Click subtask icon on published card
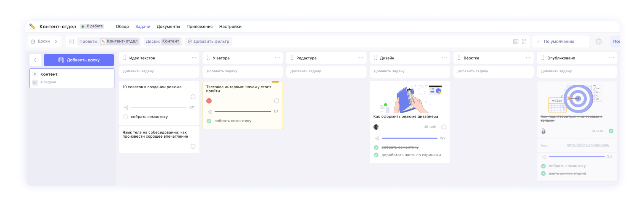 [x=544, y=157]
